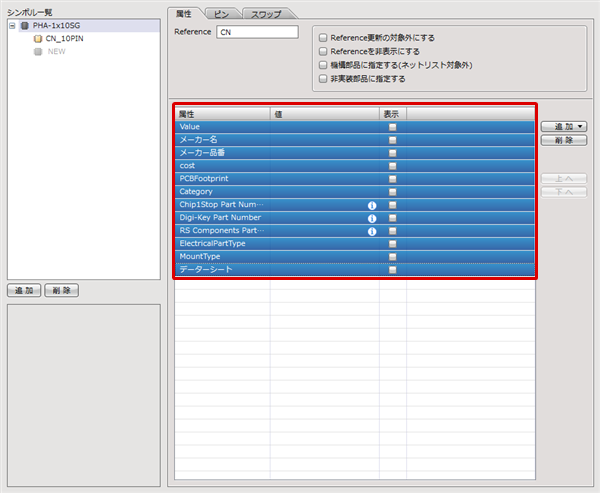Toggle display checkbox for cost row
Viewport: 600px width, 493px height.
tap(393, 166)
